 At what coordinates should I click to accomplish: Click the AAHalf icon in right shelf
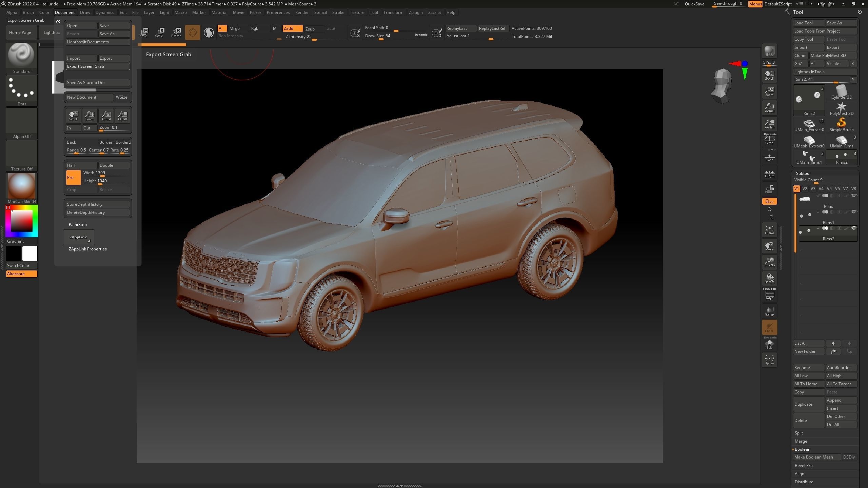769,124
